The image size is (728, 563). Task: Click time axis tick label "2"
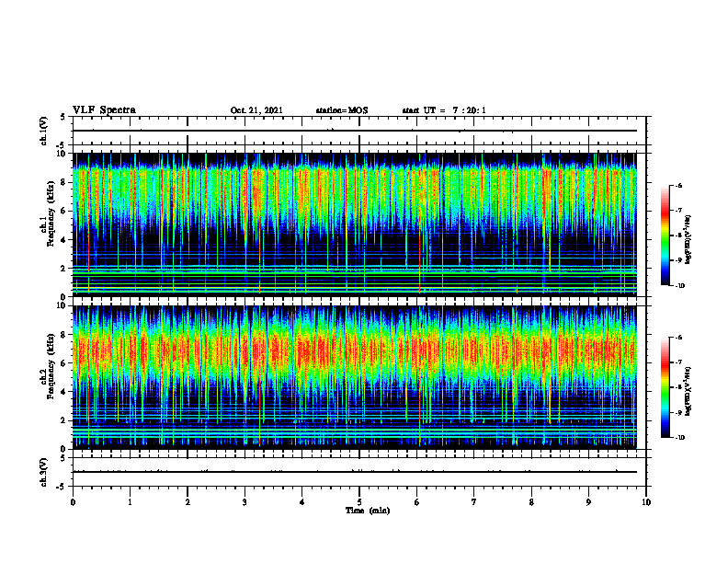188,502
